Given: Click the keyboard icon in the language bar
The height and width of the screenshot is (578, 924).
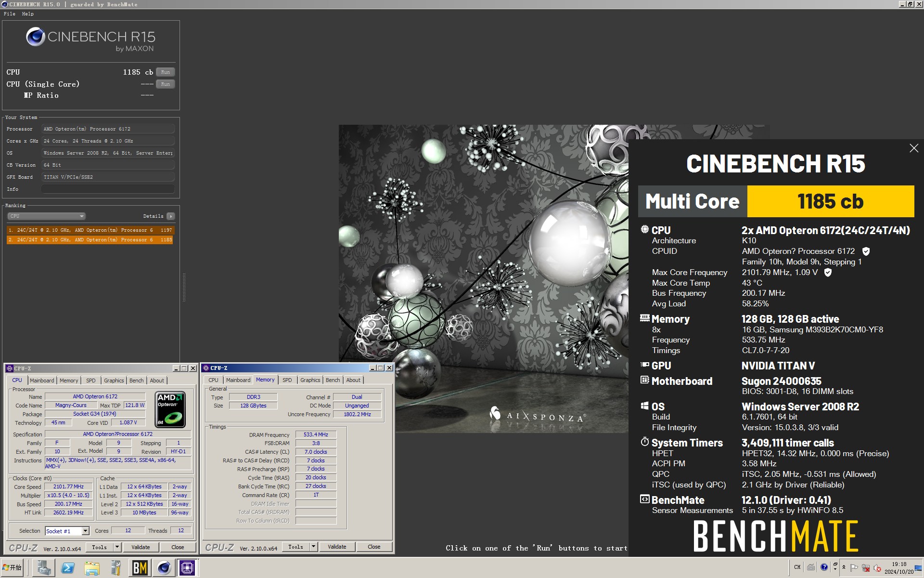Looking at the screenshot, I should coord(811,567).
